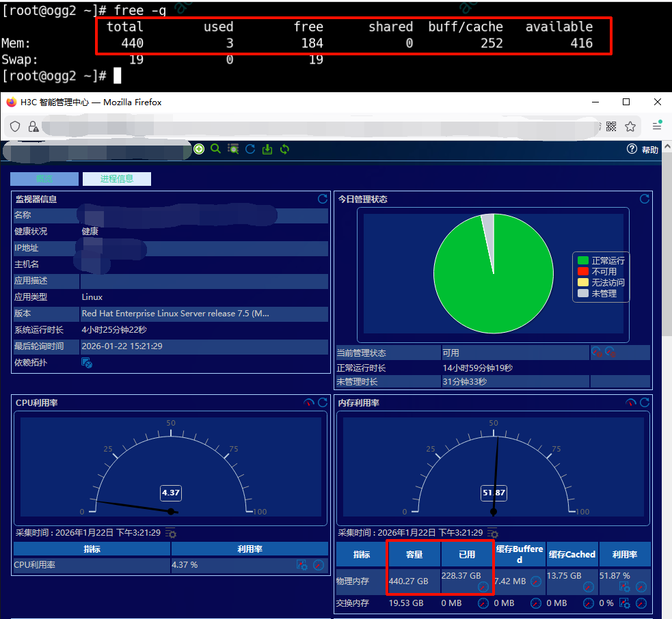
Task: Click the green 'normal running' legend swatch
Action: pos(582,260)
